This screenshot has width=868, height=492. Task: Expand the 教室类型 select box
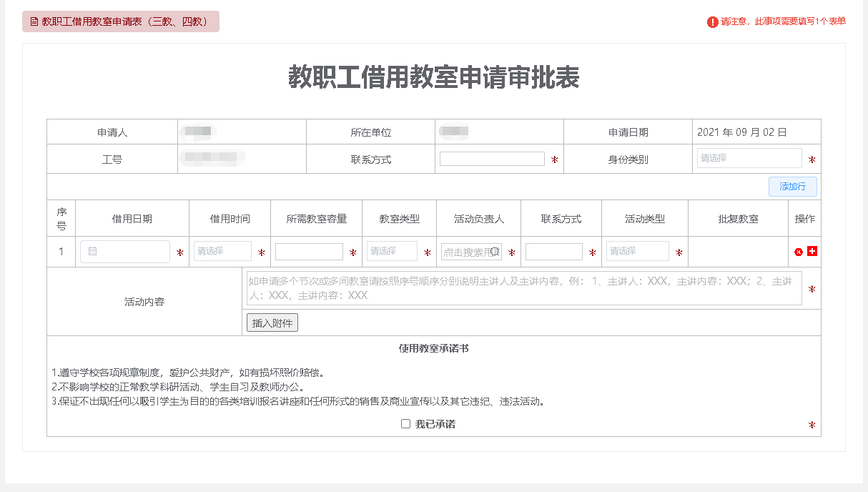(392, 251)
